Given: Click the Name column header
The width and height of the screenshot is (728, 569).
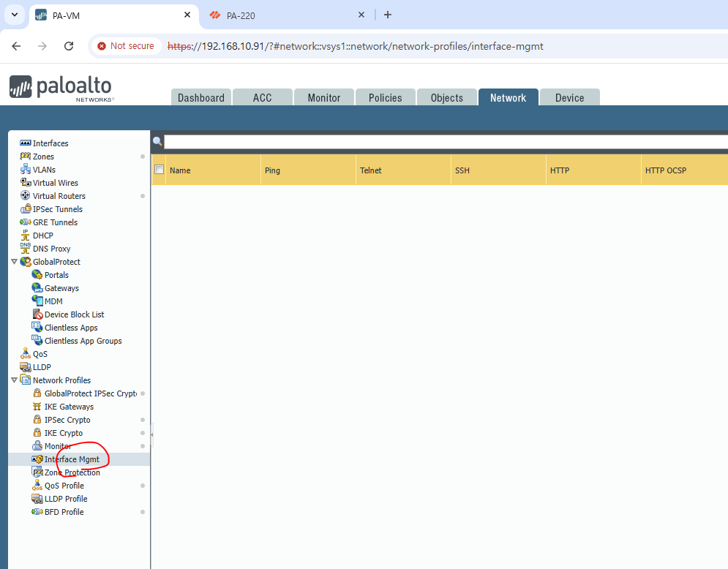Looking at the screenshot, I should [213, 170].
